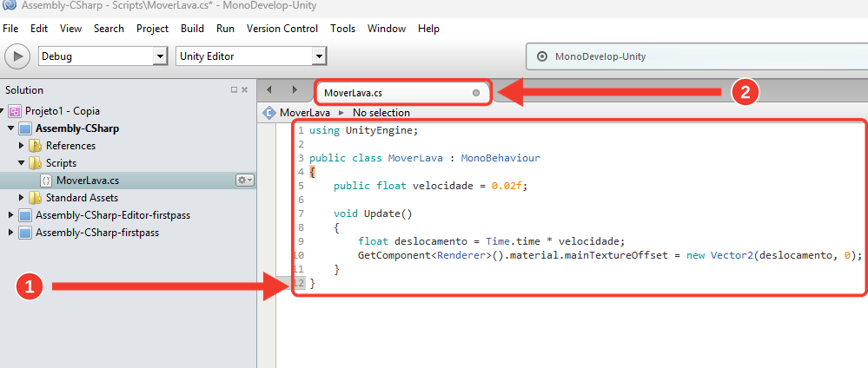Expand Assembly-CSharp-Editor-firstpass project

coord(11,215)
